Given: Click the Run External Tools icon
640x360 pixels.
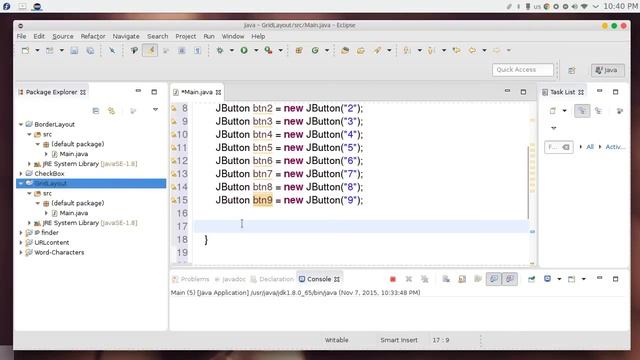Looking at the screenshot, I should tap(268, 50).
